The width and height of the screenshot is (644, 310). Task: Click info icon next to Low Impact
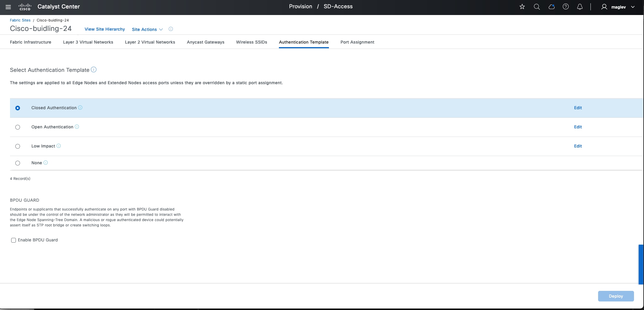click(x=59, y=146)
